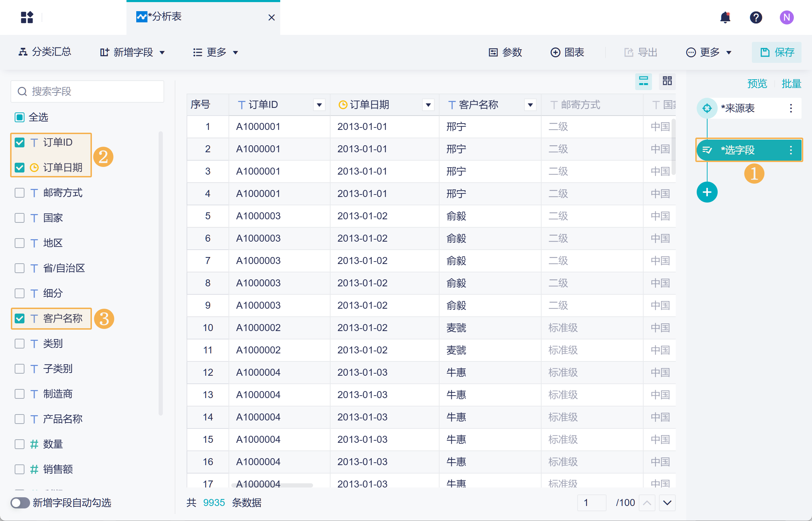Viewport: 812px width, 521px height.
Task: Uncheck the 订单ID field
Action: [x=20, y=142]
